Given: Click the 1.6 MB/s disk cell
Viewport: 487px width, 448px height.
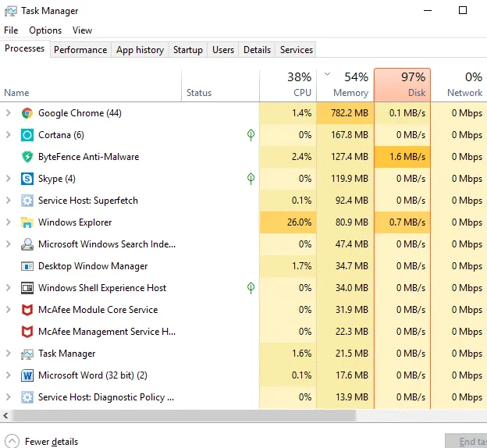Looking at the screenshot, I should pos(403,157).
